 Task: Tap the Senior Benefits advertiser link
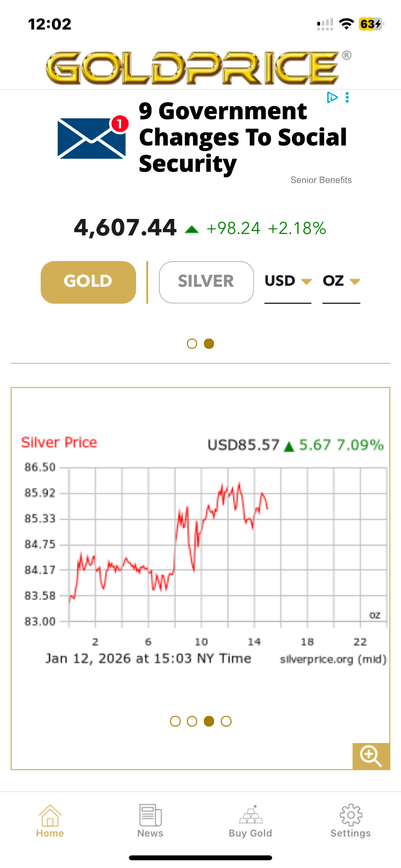pyautogui.click(x=321, y=180)
